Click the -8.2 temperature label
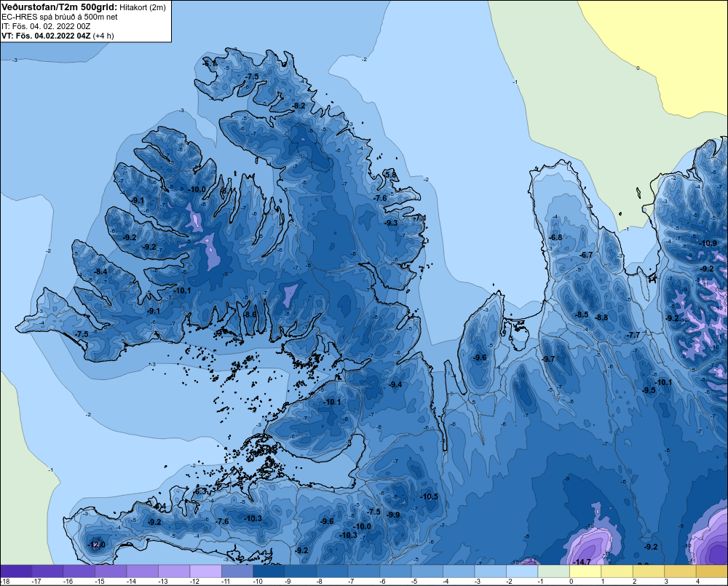This screenshot has height=586, width=728. coord(298,106)
